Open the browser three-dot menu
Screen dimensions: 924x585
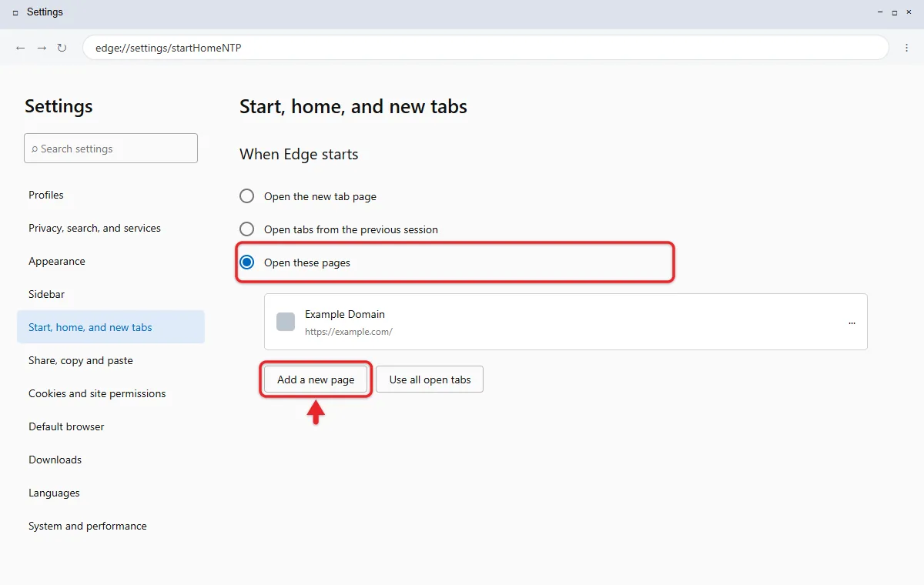(906, 48)
